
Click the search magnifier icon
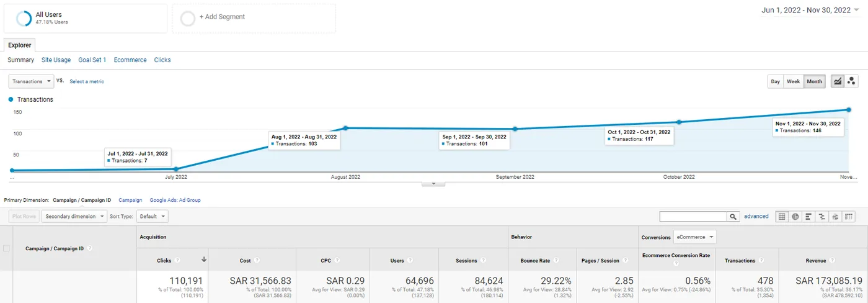click(x=733, y=217)
